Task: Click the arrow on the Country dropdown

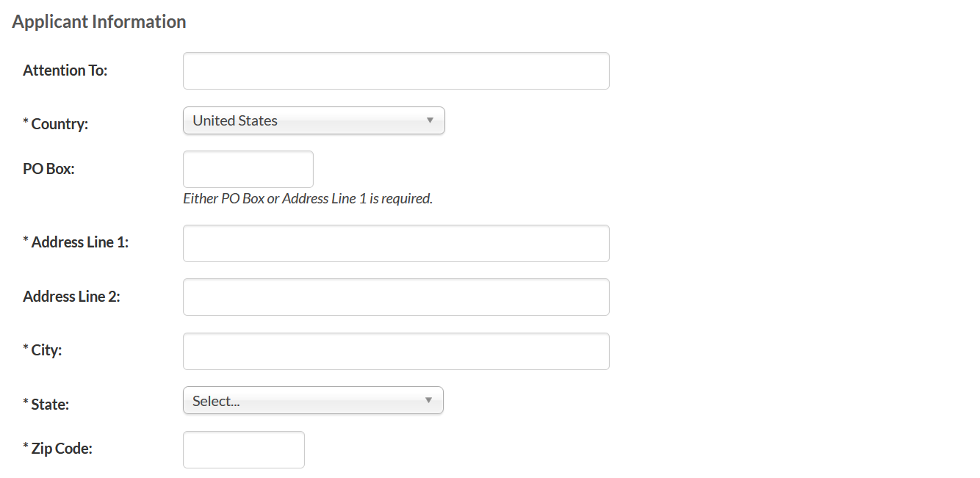Action: 430,120
